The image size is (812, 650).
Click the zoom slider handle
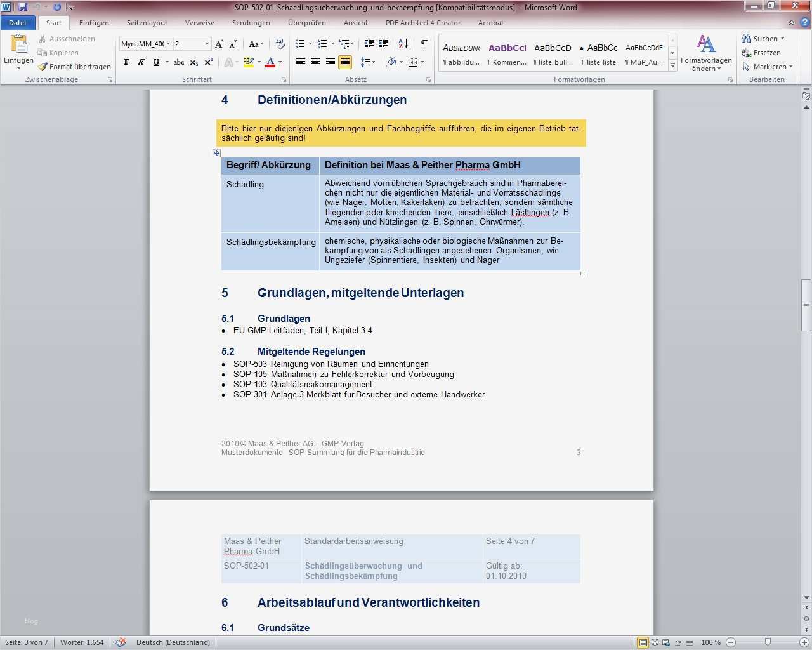click(768, 642)
